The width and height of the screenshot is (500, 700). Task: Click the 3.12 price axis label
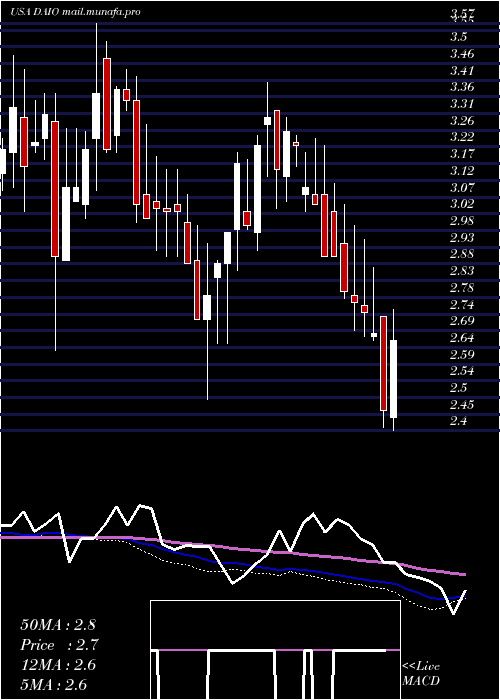click(x=462, y=170)
